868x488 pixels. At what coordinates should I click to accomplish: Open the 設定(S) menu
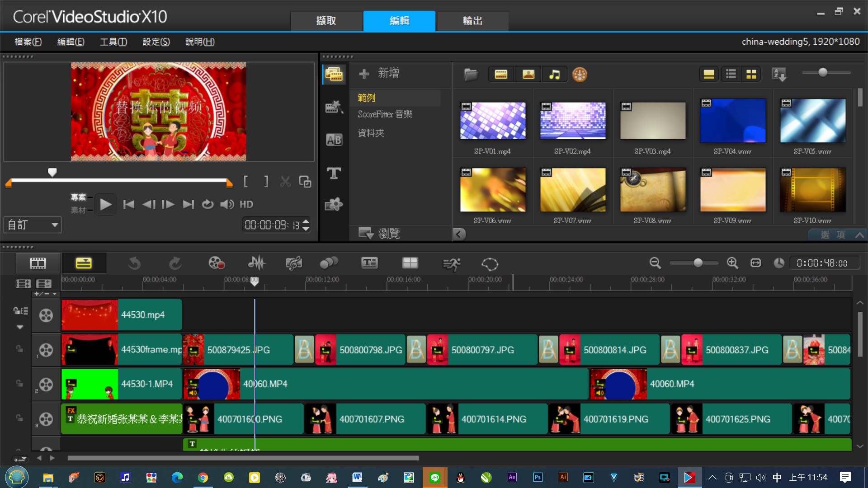156,42
